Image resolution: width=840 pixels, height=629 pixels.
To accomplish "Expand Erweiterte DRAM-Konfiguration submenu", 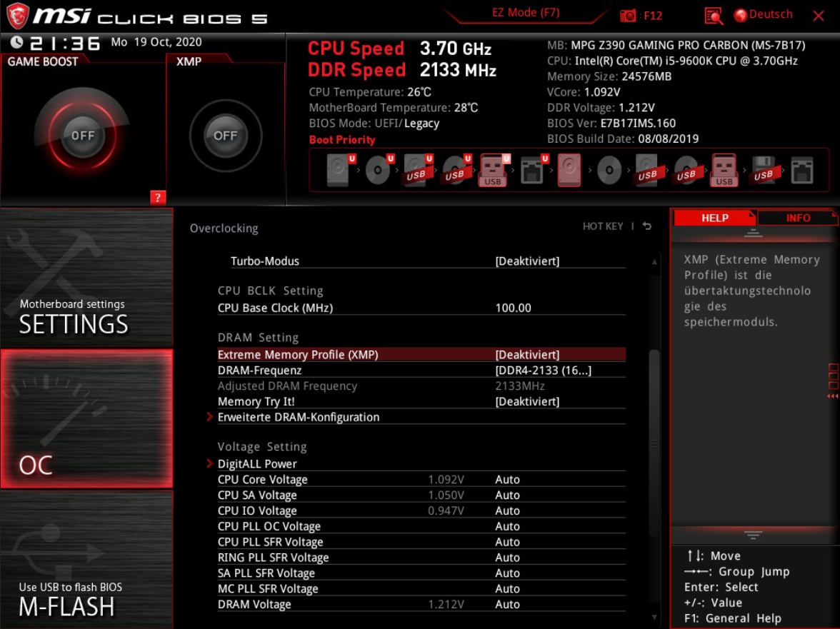I will click(x=299, y=417).
